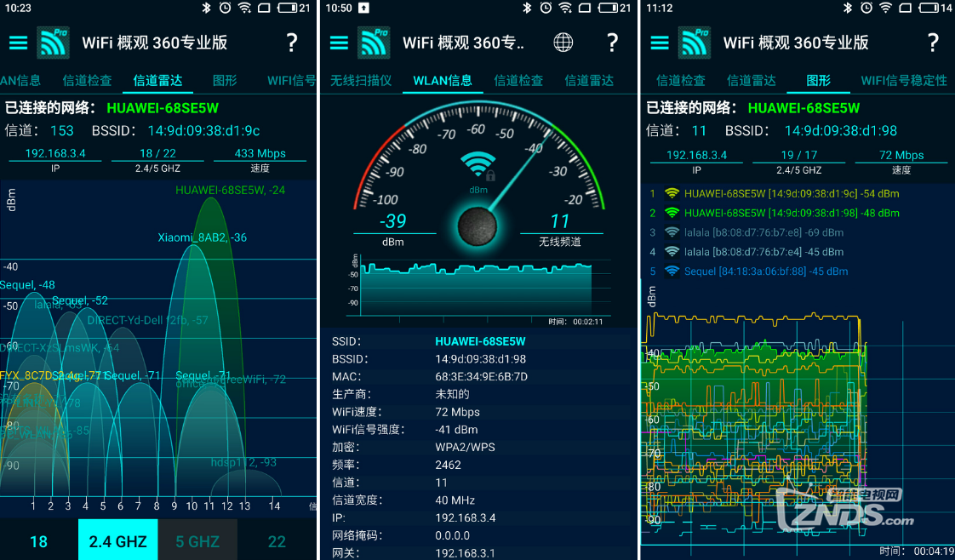
Task: Tap the locked WiFi icon inside the gauge
Action: click(478, 166)
